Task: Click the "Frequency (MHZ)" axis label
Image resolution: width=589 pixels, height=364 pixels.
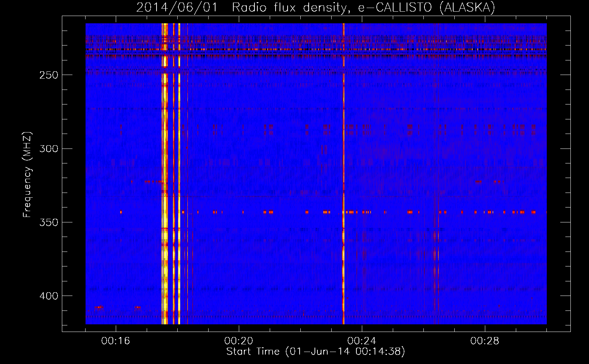Action: (27, 175)
